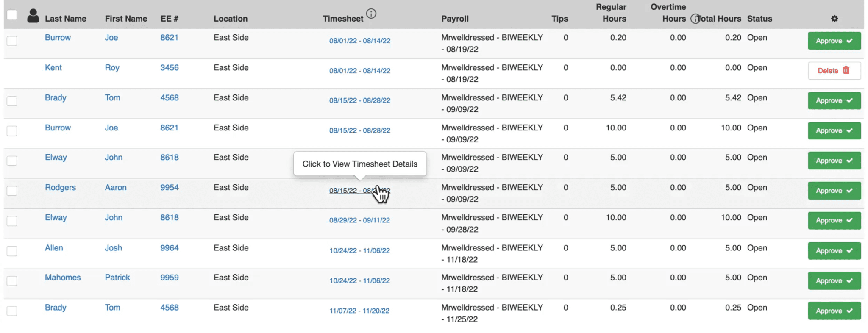868x333 pixels.
Task: Click the info icon next to Total Hours
Action: tap(695, 19)
